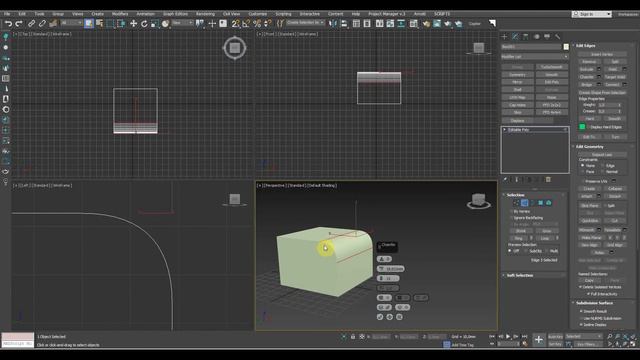Open the Hierarchy panel tab
Viewport: 640px width, 360px height.
[526, 37]
